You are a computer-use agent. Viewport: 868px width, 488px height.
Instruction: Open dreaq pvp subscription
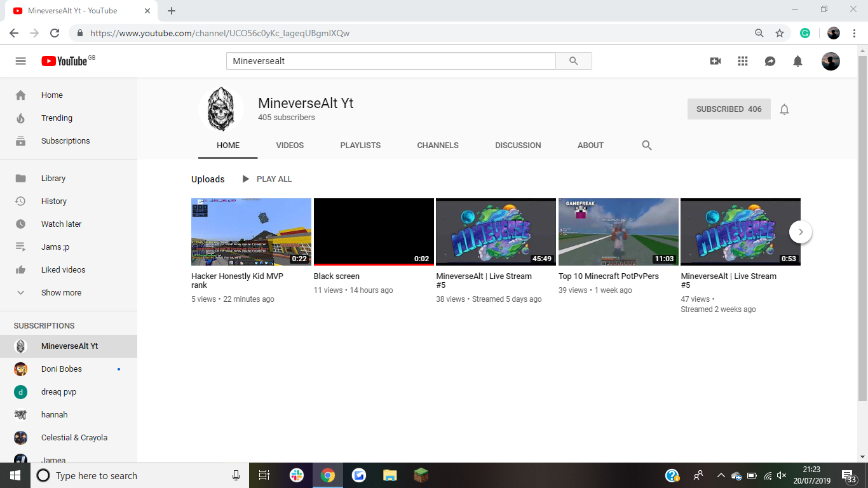[69, 392]
